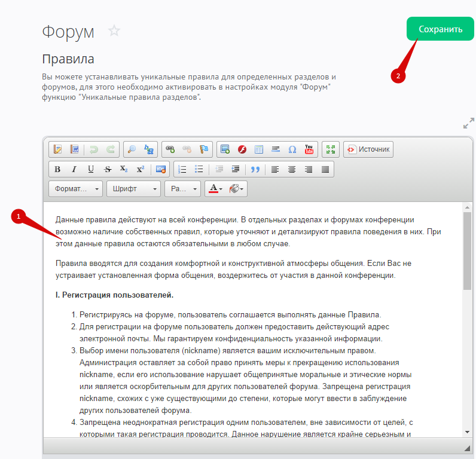Toggle italic formatting
Viewport: 476px width, 459px height.
[x=74, y=169]
